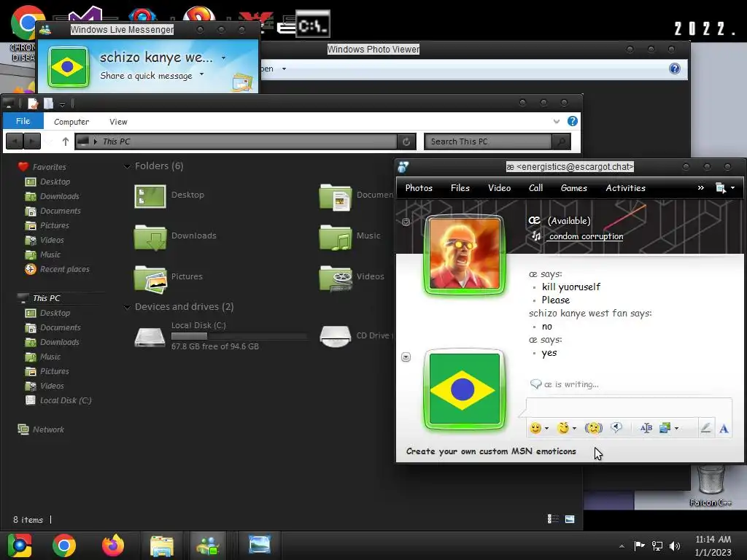The width and height of the screenshot is (747, 560).
Task: Click the Explorer forward arrow
Action: [x=32, y=141]
